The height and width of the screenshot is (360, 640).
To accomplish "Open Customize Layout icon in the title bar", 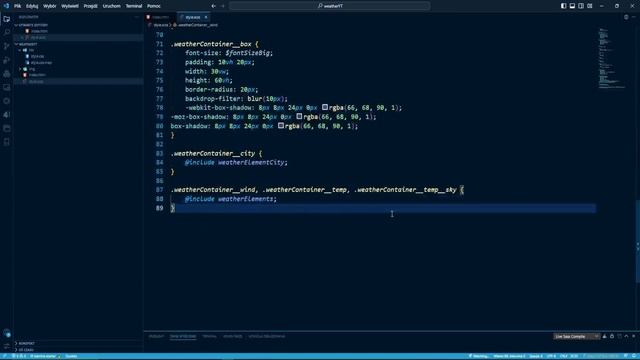I will point(590,6).
